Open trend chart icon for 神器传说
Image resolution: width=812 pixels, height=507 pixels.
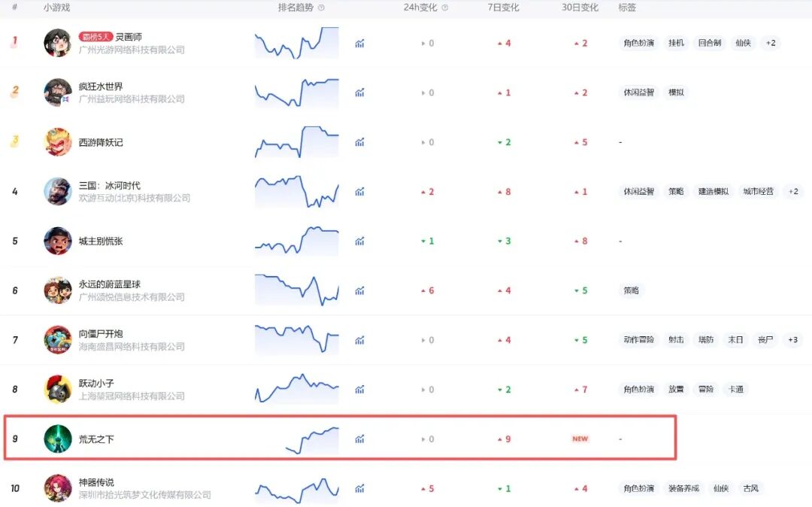[x=359, y=488]
